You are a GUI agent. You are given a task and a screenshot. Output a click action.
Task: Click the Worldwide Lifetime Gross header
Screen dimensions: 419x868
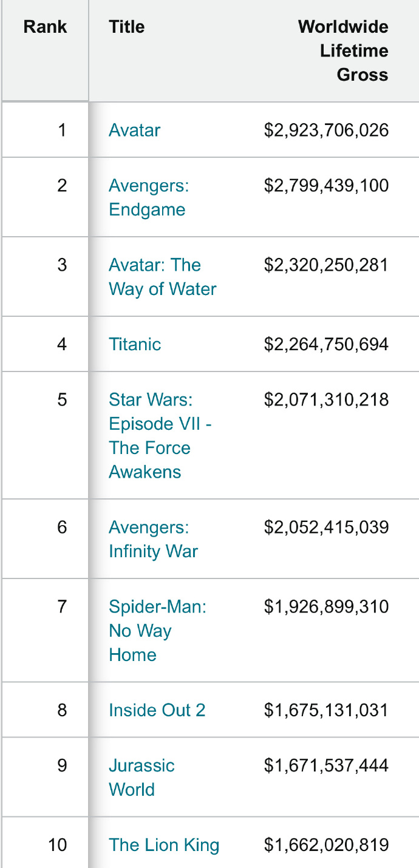pyautogui.click(x=343, y=51)
